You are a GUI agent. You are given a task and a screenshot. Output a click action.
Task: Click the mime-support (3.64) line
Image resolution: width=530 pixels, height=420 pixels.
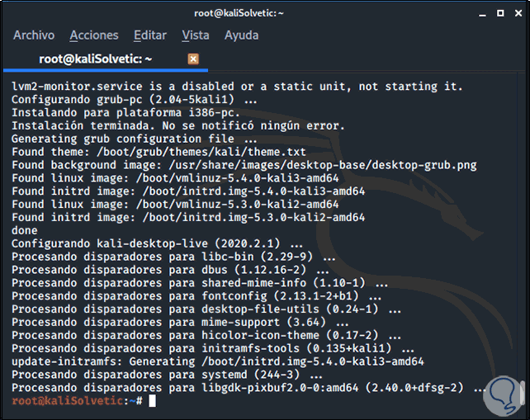(180, 323)
